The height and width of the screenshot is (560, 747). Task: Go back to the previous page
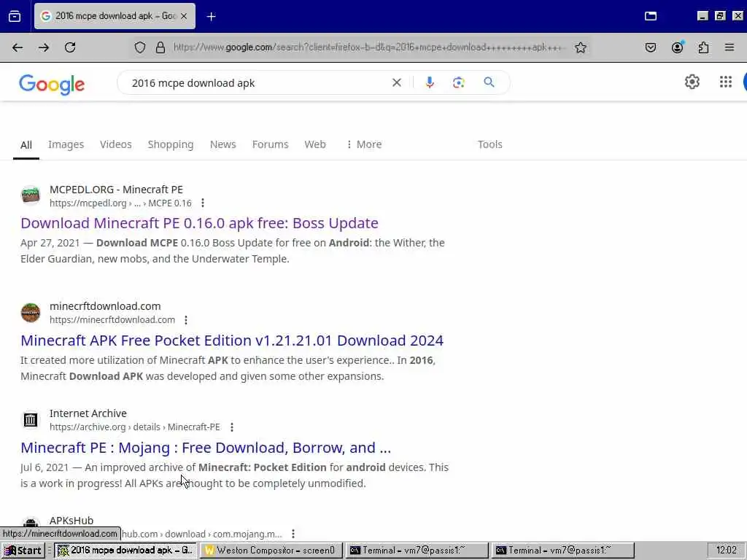click(x=18, y=47)
